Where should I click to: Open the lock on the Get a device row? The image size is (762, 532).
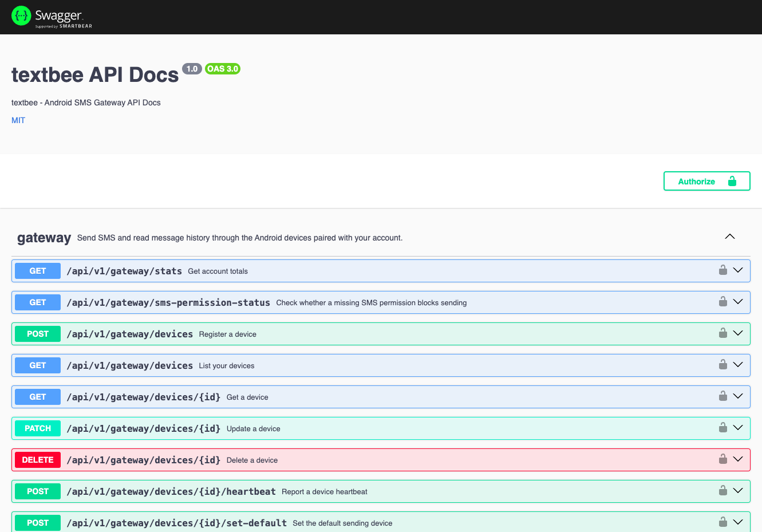point(723,396)
